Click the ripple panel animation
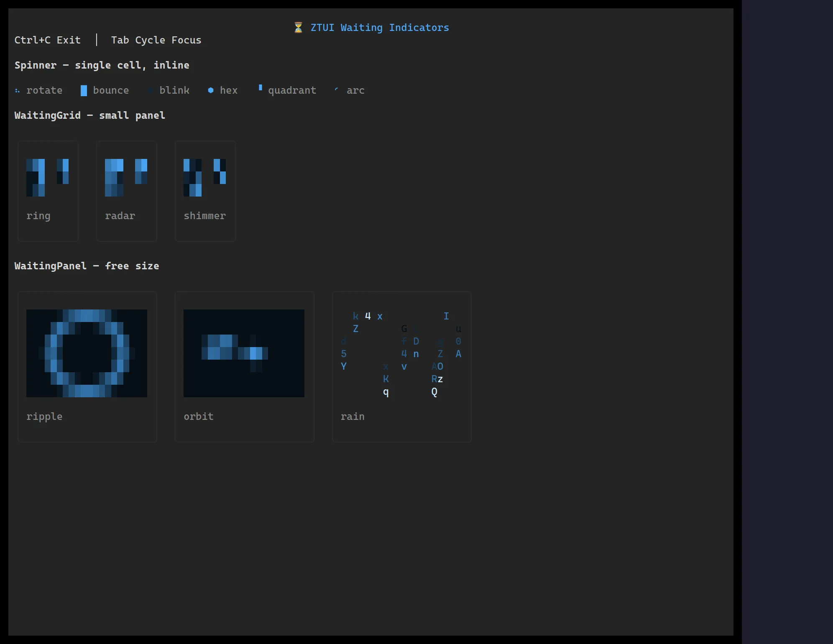This screenshot has width=833, height=644. pyautogui.click(x=87, y=353)
